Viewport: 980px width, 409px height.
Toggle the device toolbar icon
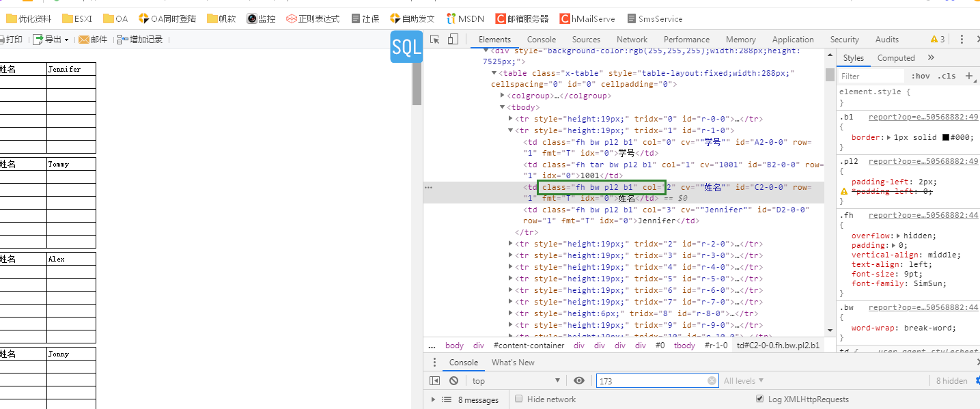[x=452, y=40]
